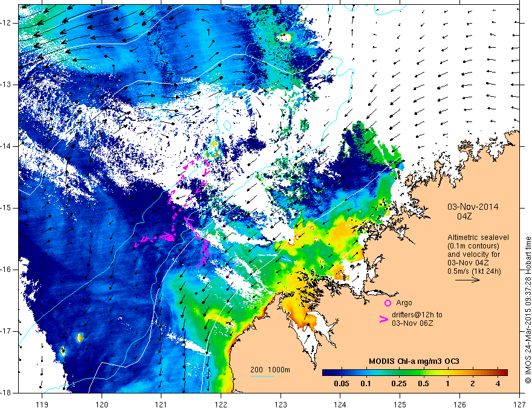Click the '200 1000m' bathymetry label
Viewport: 532px width, 411px height.
(270, 370)
